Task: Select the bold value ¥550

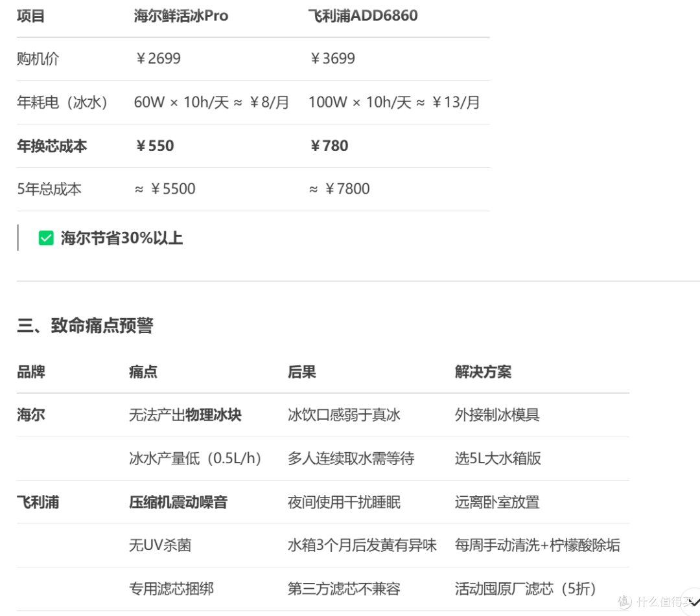Action: 154,146
